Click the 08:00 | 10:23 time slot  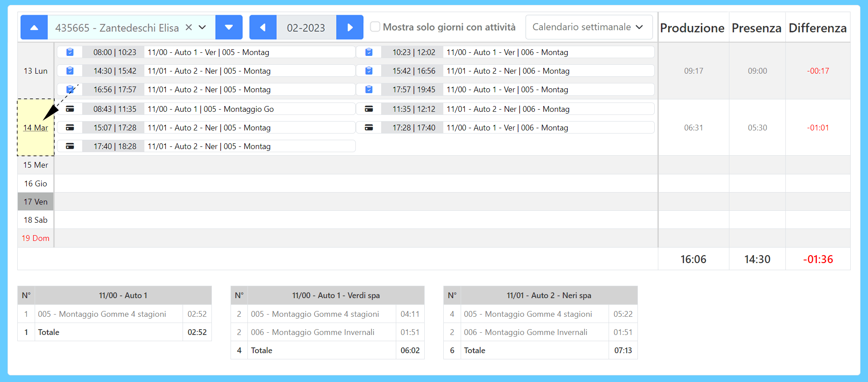click(115, 52)
